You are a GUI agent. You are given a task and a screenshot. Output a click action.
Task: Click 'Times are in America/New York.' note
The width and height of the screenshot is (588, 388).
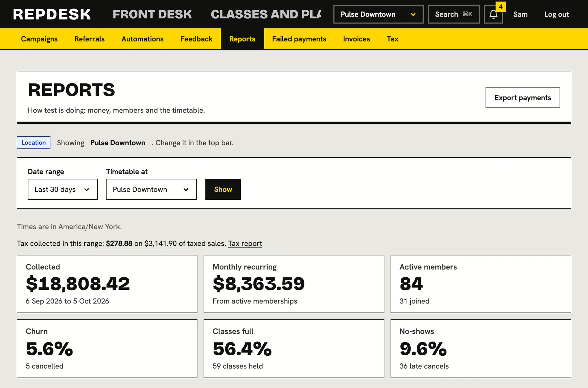(x=69, y=227)
